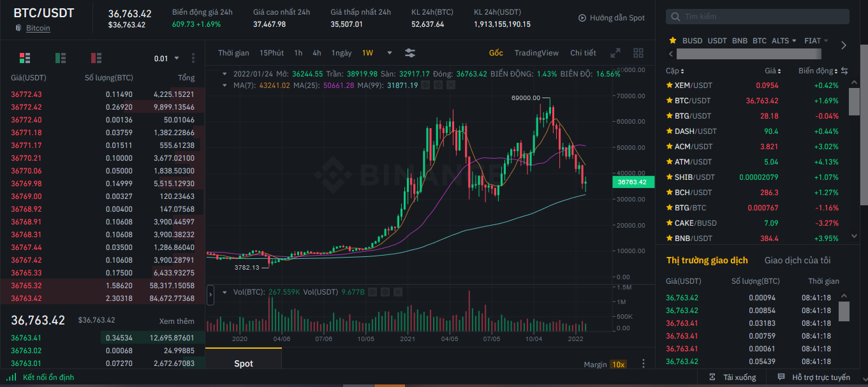The width and height of the screenshot is (868, 387).
Task: Select the 1ngày chart interval
Action: (341, 53)
